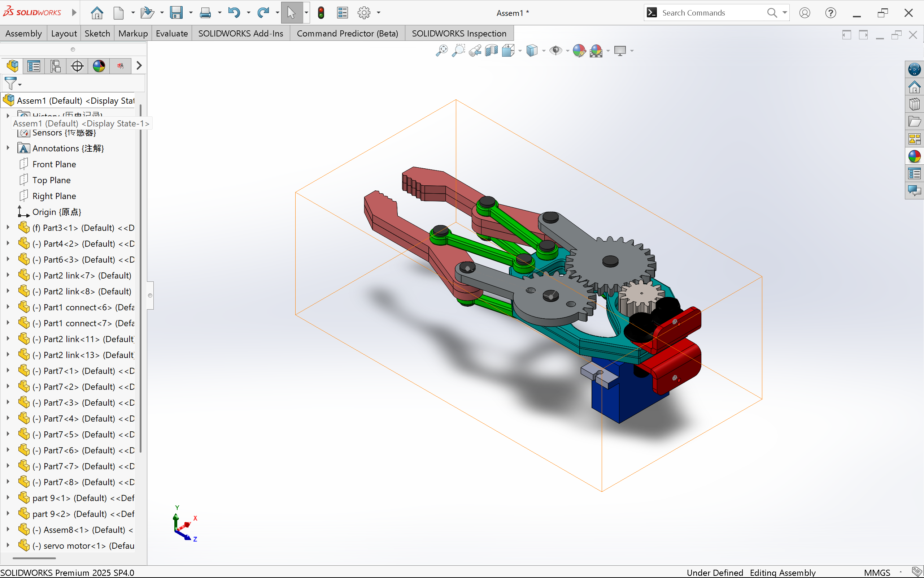The width and height of the screenshot is (924, 578).
Task: Click the Apply Scene icon
Action: pos(596,51)
